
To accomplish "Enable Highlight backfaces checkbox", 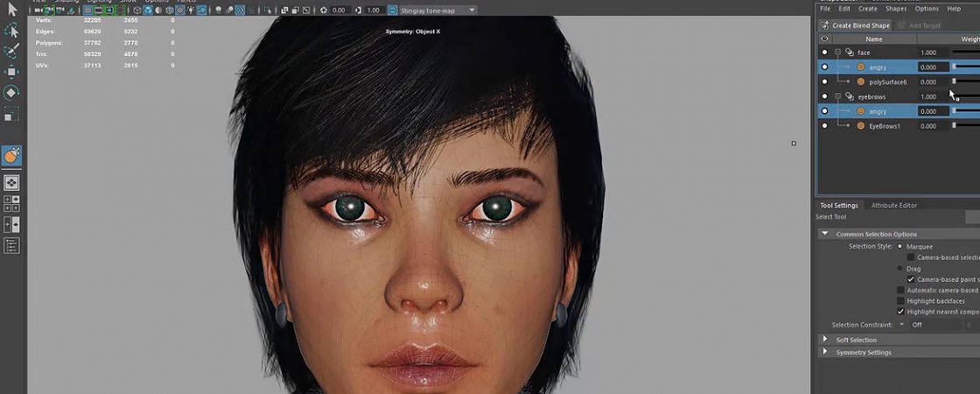I will tap(900, 301).
